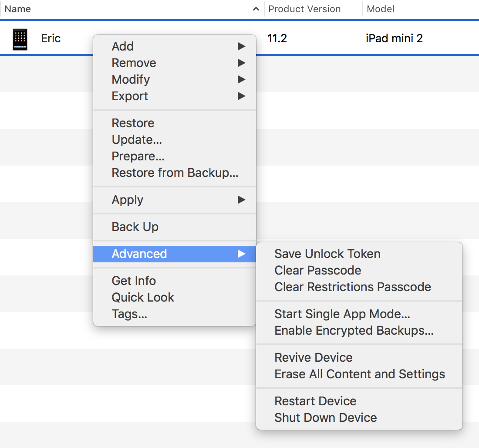Select Erase All Content and Settings
Viewport: 479px width, 448px height.
click(x=359, y=374)
